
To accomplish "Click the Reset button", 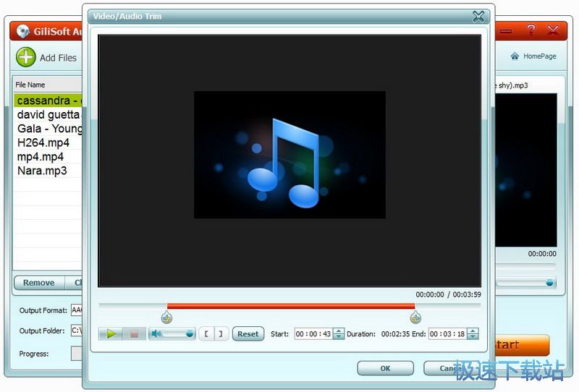I will click(x=248, y=333).
